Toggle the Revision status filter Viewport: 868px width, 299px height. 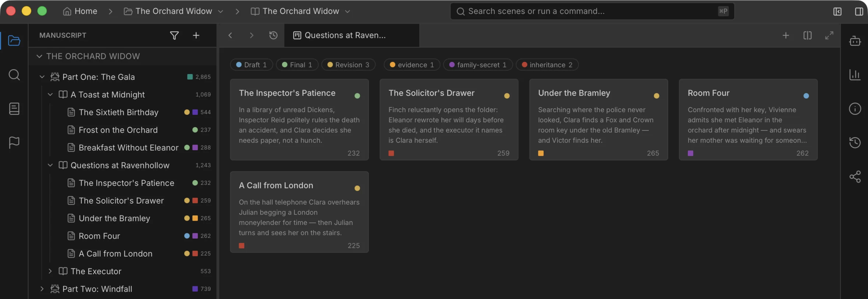pyautogui.click(x=348, y=65)
